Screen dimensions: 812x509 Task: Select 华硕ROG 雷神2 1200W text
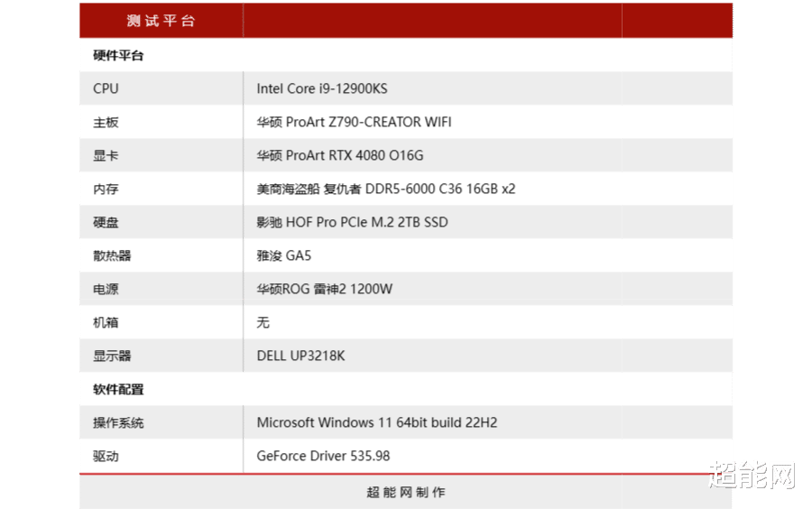coord(324,289)
